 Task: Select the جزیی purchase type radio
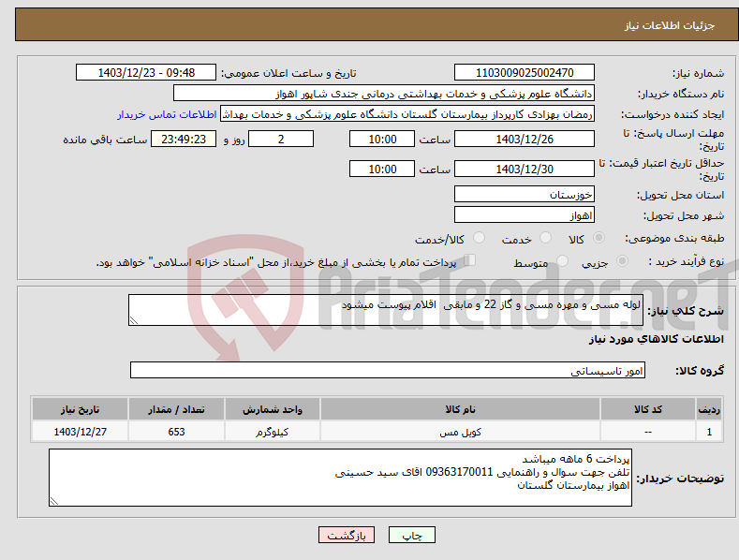[622, 260]
